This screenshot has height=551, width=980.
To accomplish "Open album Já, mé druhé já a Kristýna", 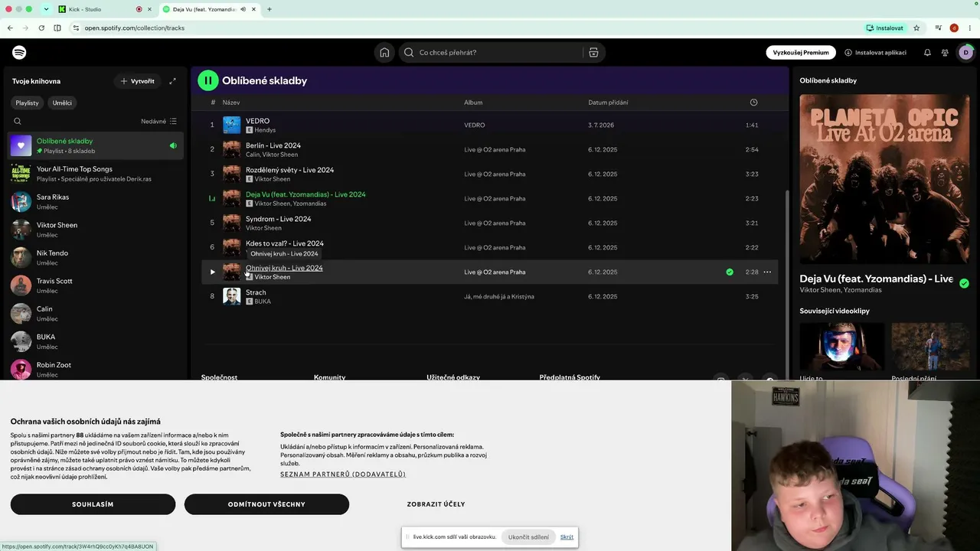I will point(499,296).
